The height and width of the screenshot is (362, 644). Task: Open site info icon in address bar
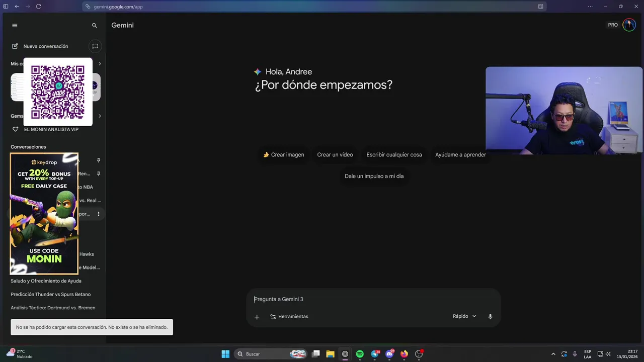click(88, 7)
